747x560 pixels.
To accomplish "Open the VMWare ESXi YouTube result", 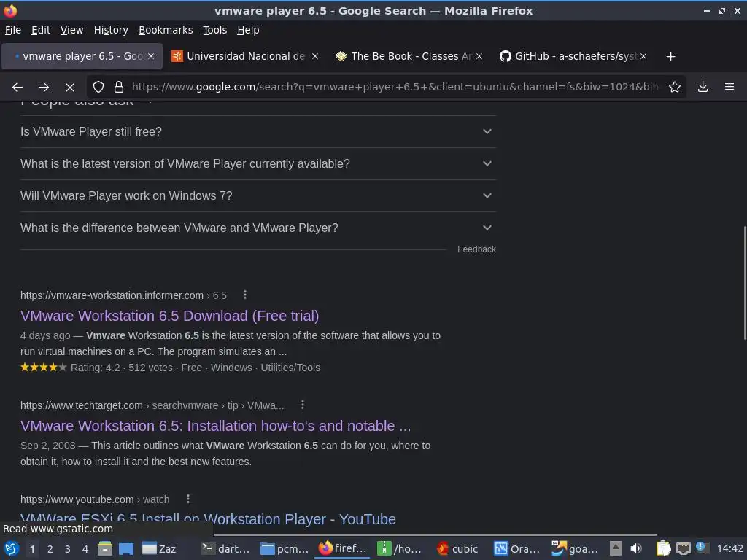I will pos(208,519).
